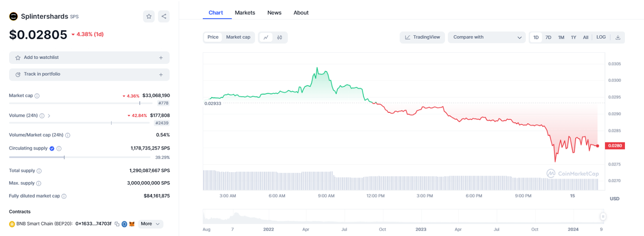Image resolution: width=644 pixels, height=236 pixels.
Task: Select the All time range
Action: (x=586, y=37)
